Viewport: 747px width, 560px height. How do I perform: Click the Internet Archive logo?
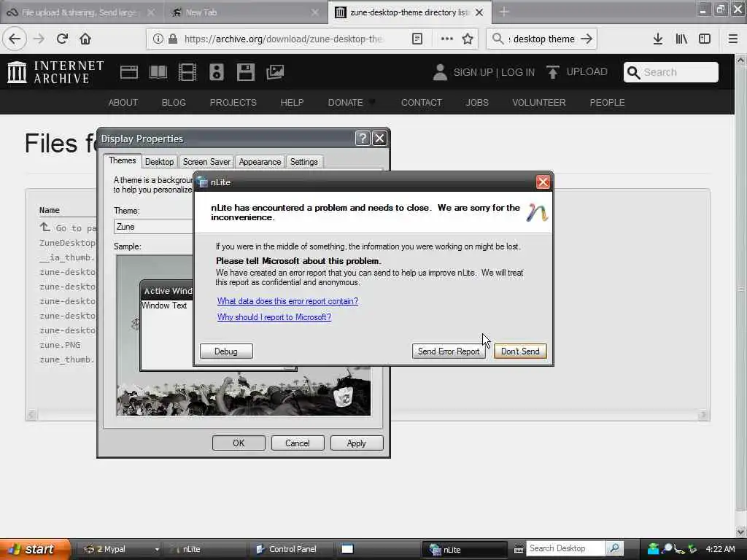click(55, 72)
